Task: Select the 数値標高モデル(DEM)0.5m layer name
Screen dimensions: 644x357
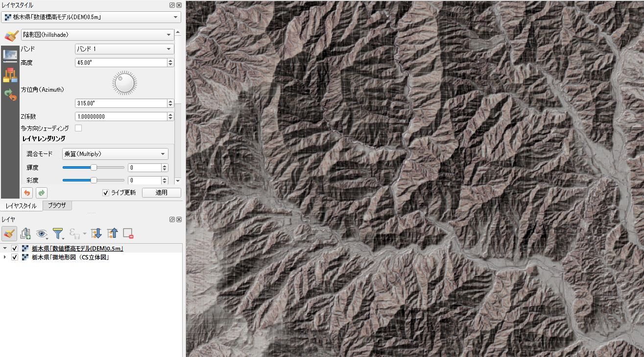Action: coord(77,248)
